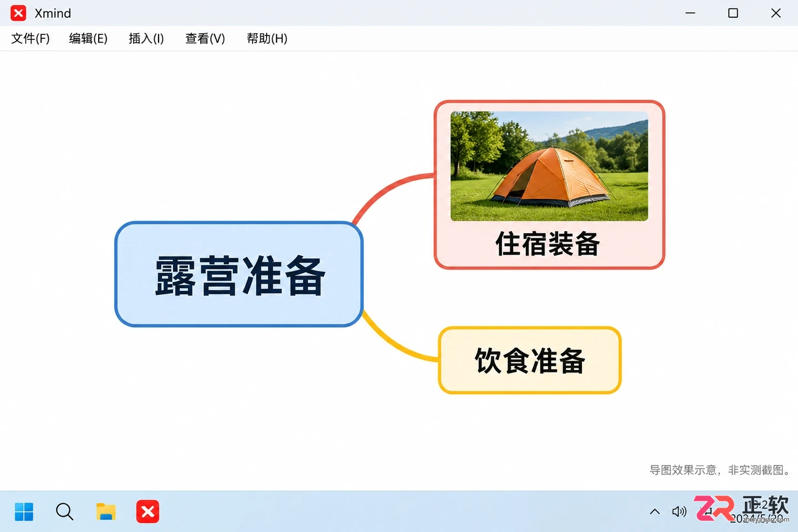This screenshot has height=532, width=798.
Task: Select the central topic 露营准备
Action: [239, 274]
